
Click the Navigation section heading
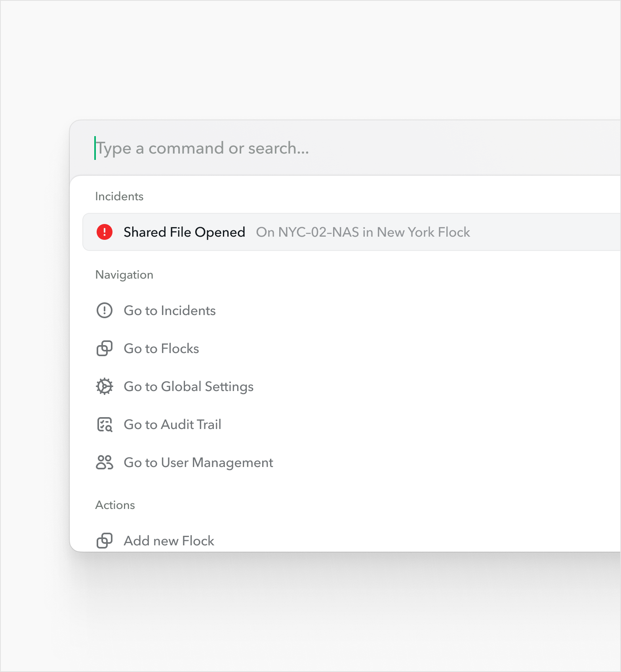point(124,275)
